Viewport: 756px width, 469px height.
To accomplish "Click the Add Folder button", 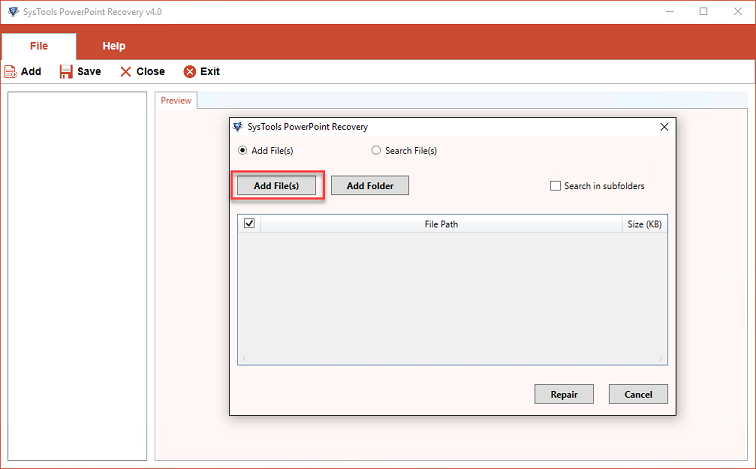I will point(370,186).
